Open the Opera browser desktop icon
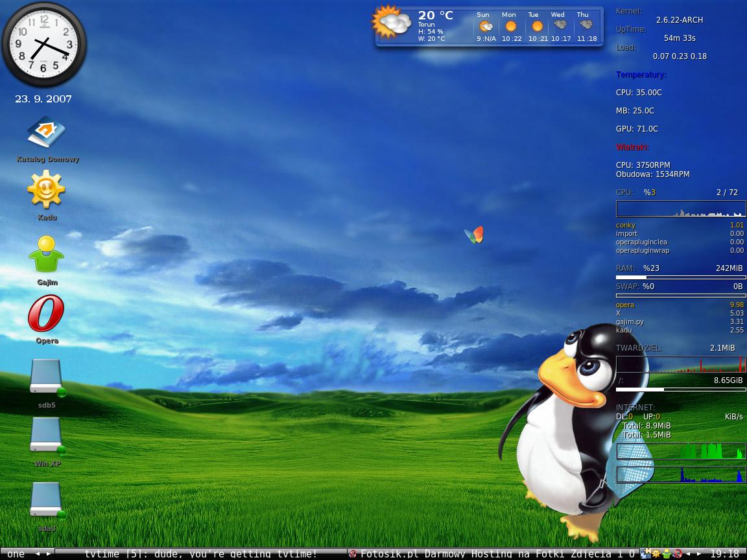Screen dimensions: 747x560 click(x=46, y=313)
